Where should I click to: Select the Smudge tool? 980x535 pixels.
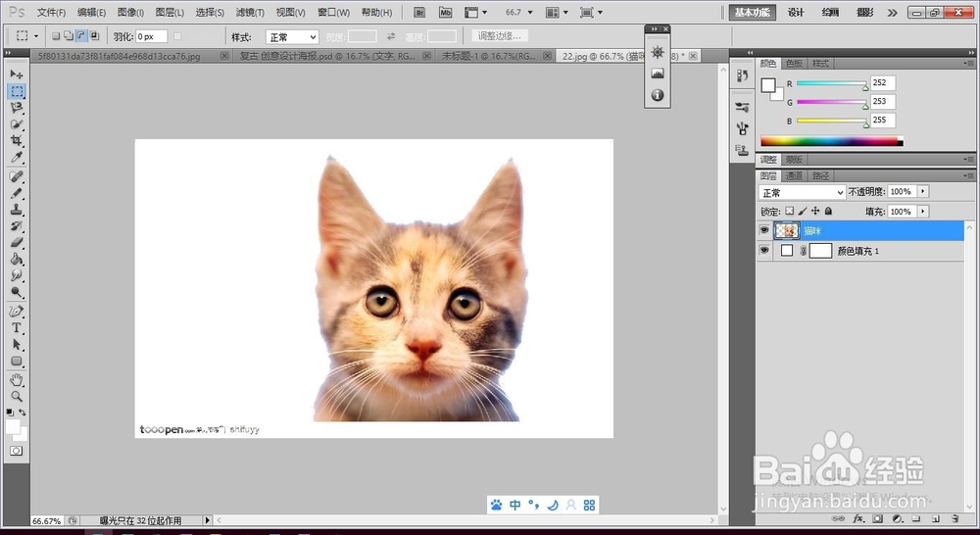click(17, 275)
